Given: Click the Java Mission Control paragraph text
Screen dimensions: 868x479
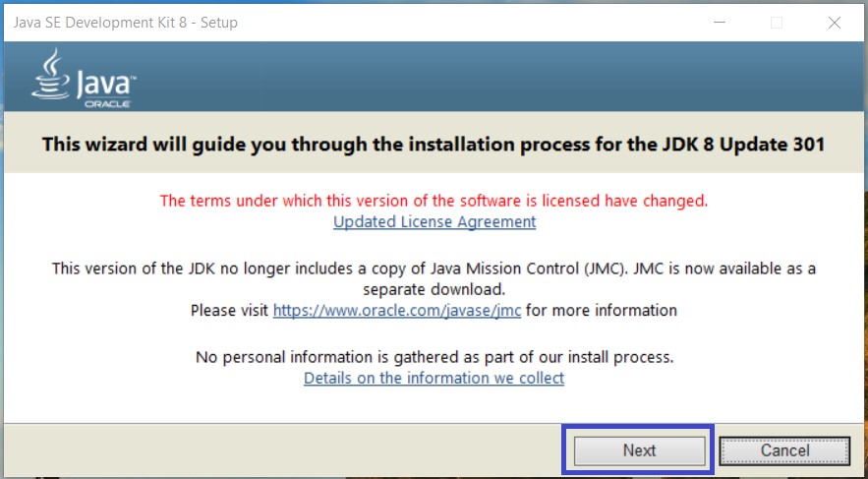Looking at the screenshot, I should pyautogui.click(x=434, y=268).
